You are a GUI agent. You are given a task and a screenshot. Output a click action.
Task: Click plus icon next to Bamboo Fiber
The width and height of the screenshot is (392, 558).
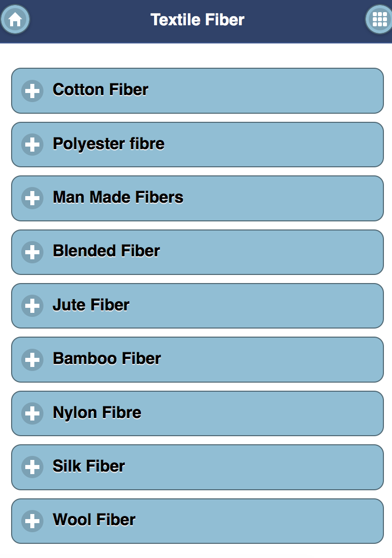[32, 360]
